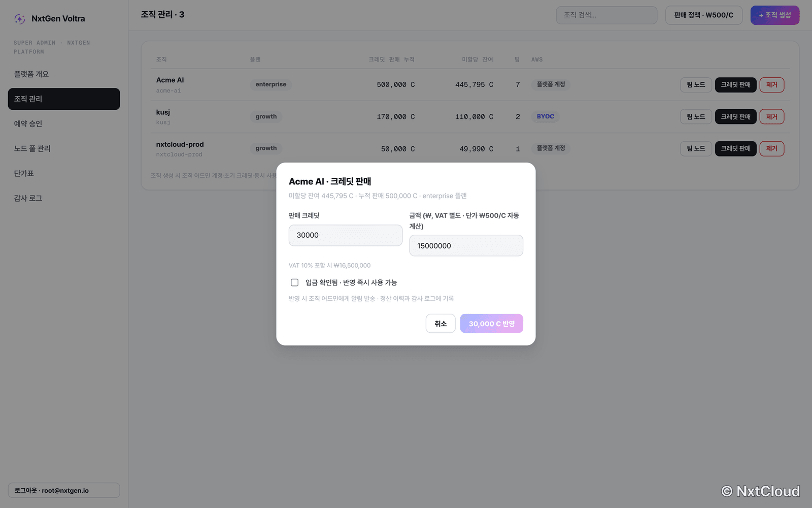Select 조직 관리 sidebar item

point(64,99)
